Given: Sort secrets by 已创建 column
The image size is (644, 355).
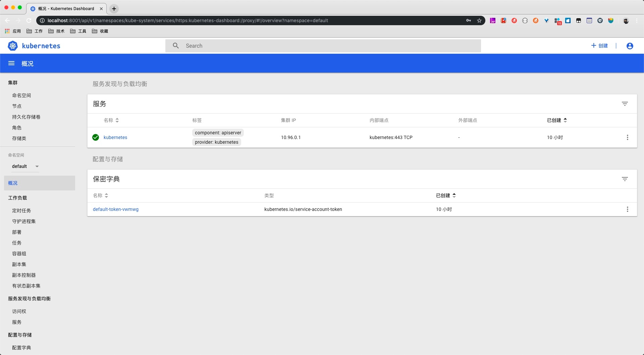Looking at the screenshot, I should 446,195.
